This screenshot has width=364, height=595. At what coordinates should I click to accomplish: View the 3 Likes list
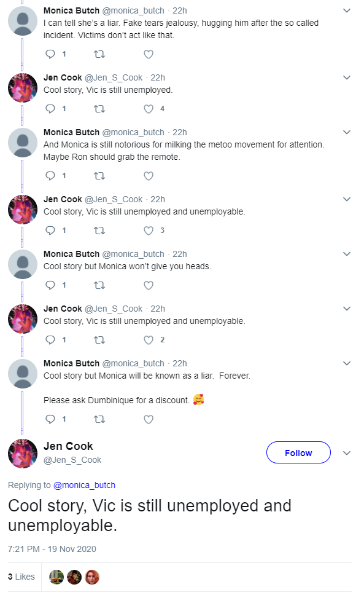pos(21,577)
